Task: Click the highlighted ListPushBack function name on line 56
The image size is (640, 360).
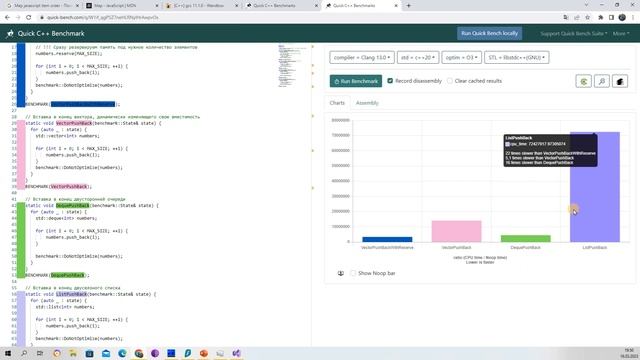Action: 71,294
